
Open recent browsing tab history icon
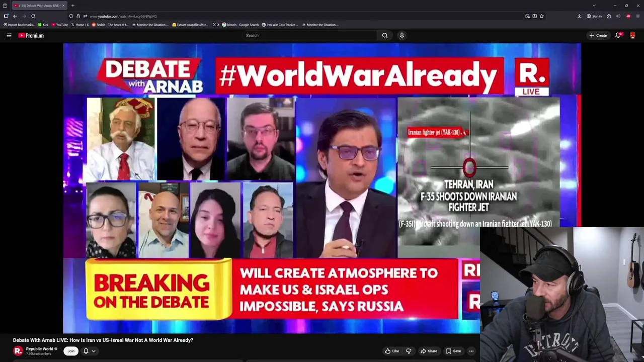pyautogui.click(x=5, y=6)
